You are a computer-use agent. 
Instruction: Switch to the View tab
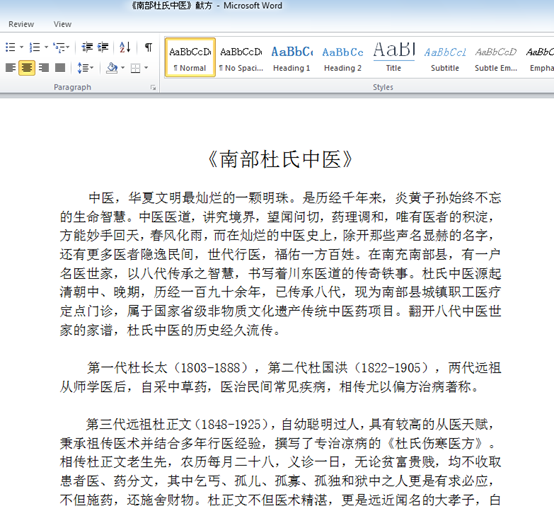pos(63,24)
